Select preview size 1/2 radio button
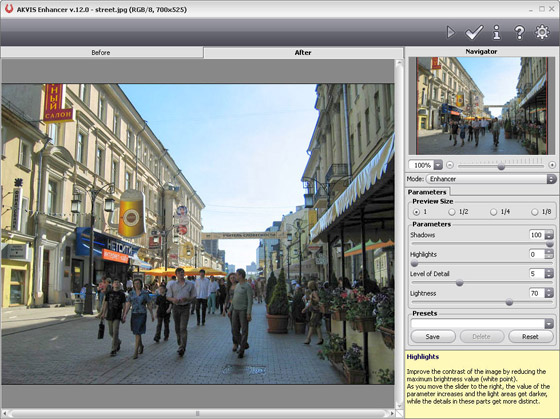The width and height of the screenshot is (560, 419). pos(451,212)
